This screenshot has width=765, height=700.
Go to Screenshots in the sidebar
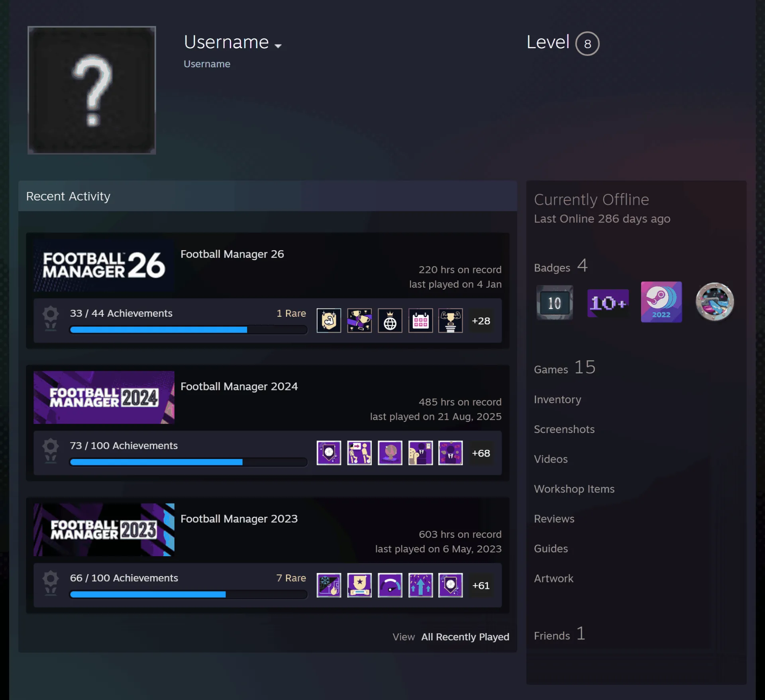(x=564, y=429)
